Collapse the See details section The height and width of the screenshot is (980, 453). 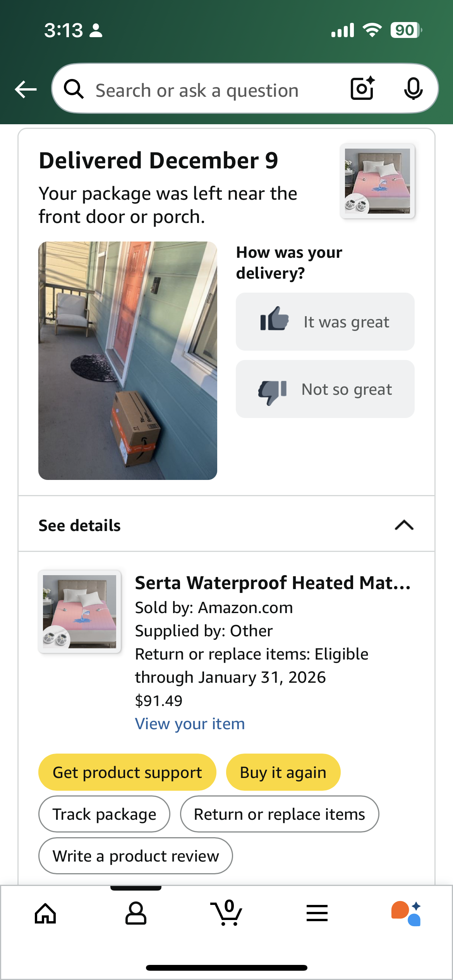tap(226, 525)
